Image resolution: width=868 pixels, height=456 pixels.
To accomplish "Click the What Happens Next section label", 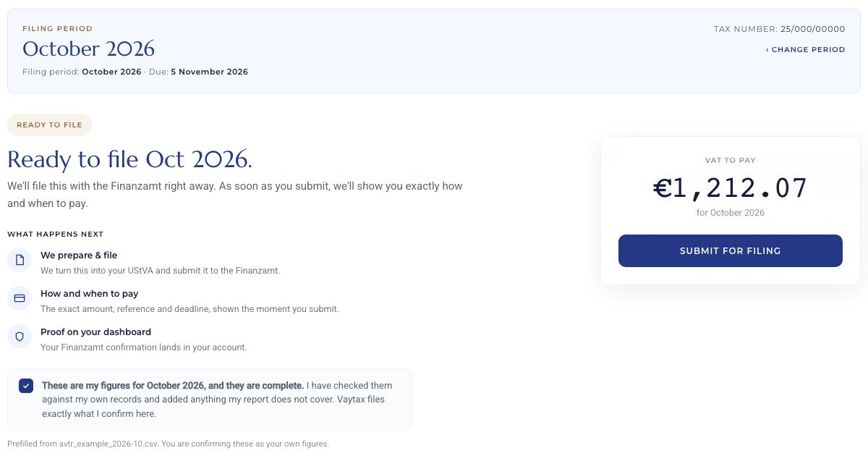I will [x=55, y=235].
